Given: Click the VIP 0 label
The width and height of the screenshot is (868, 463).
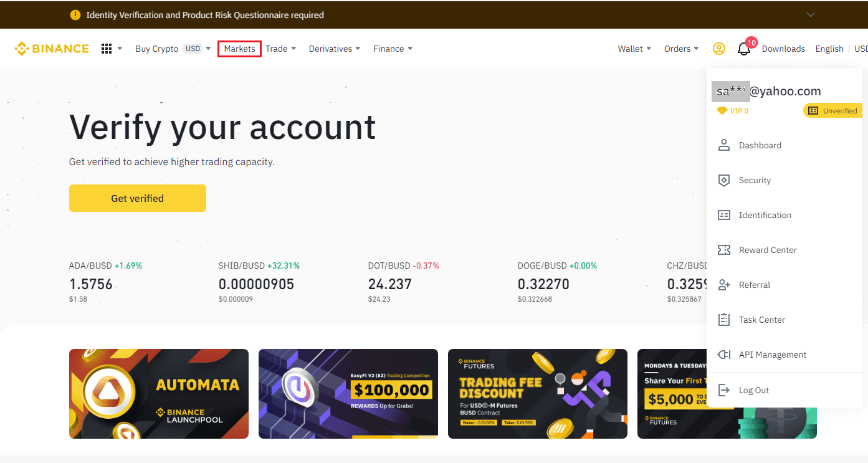Looking at the screenshot, I should coord(739,111).
